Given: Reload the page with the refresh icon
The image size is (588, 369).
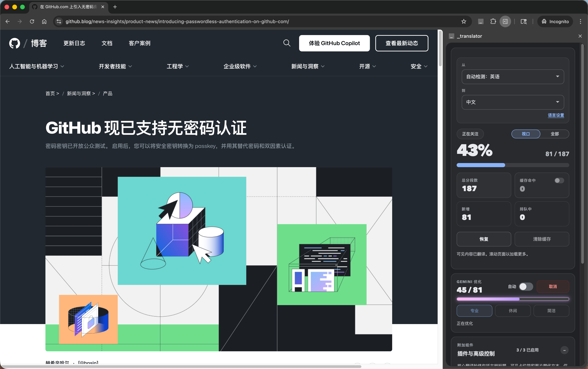Looking at the screenshot, I should 32,21.
